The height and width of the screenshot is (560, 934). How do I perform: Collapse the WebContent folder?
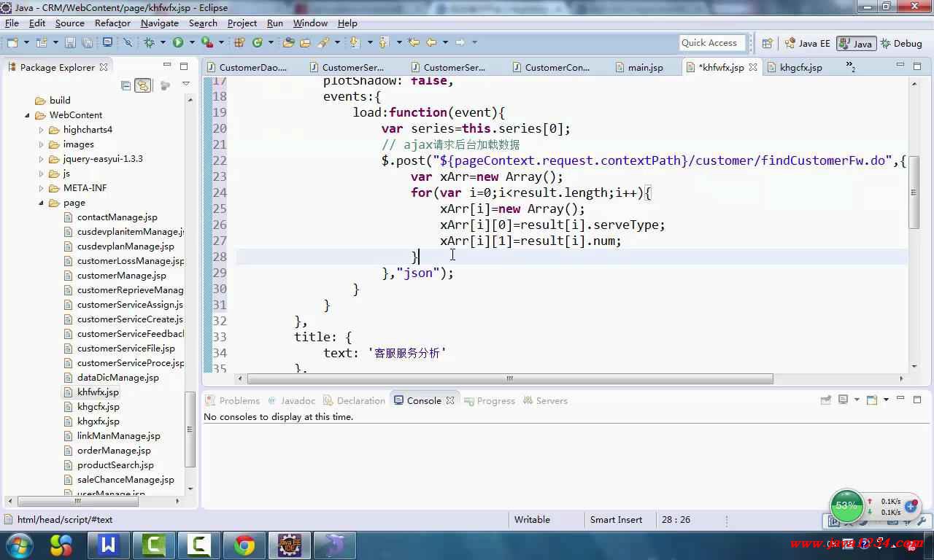click(x=28, y=115)
